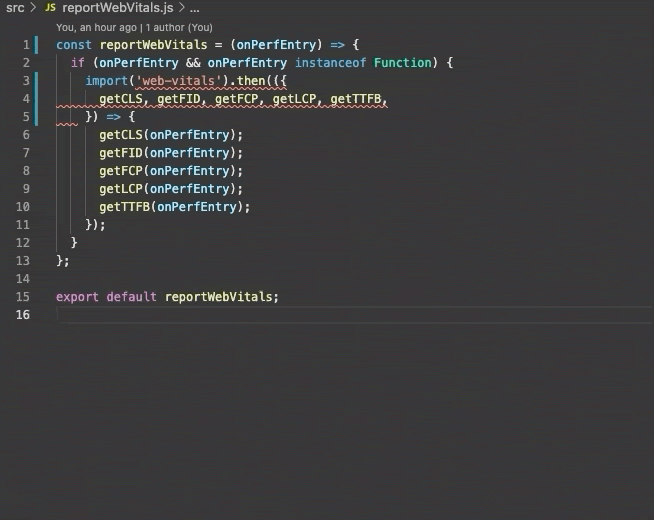Click the 'default' keyword on line 15

[131, 296]
